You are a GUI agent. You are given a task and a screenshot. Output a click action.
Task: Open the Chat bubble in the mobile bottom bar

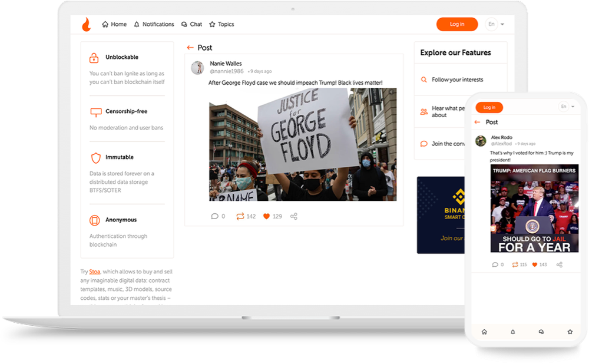[x=541, y=332]
